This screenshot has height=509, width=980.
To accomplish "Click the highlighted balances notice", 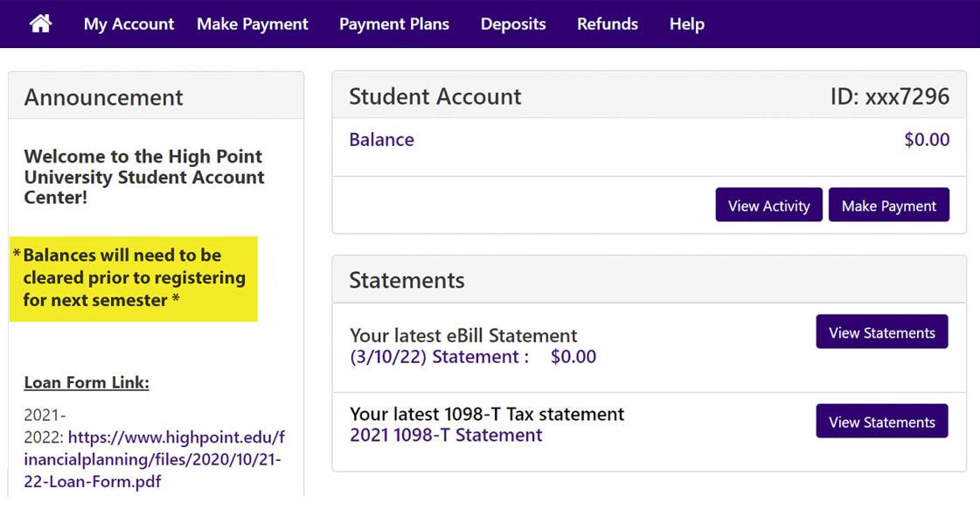I will 133,278.
